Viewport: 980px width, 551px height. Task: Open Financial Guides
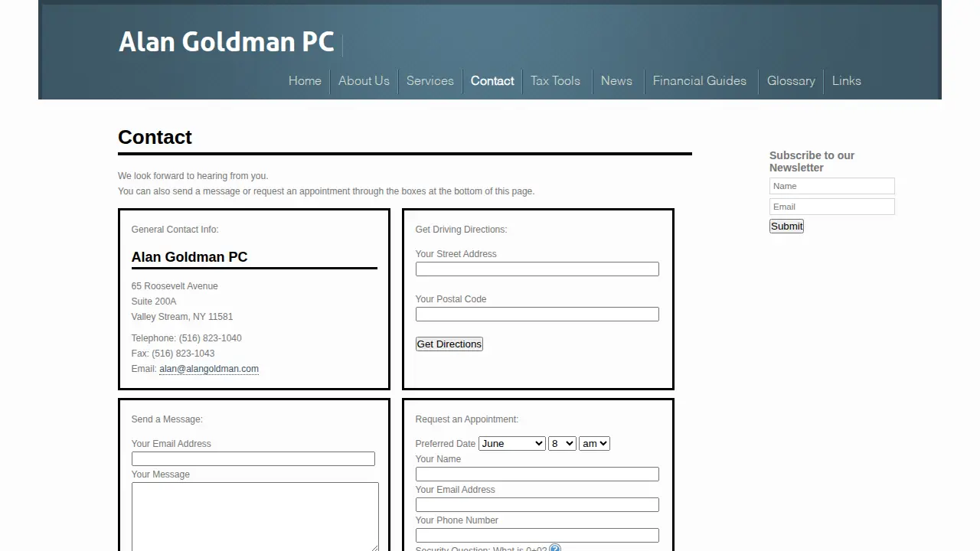click(x=700, y=81)
